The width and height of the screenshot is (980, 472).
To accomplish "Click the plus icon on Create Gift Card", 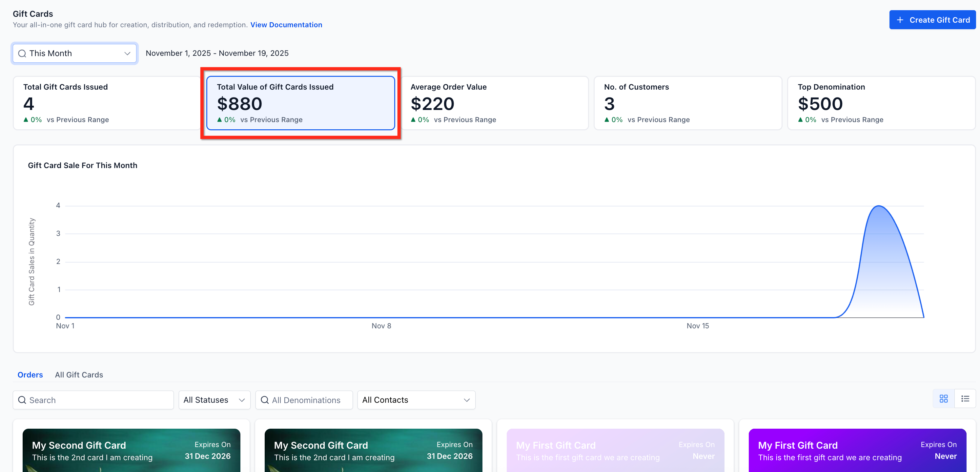I will [900, 20].
